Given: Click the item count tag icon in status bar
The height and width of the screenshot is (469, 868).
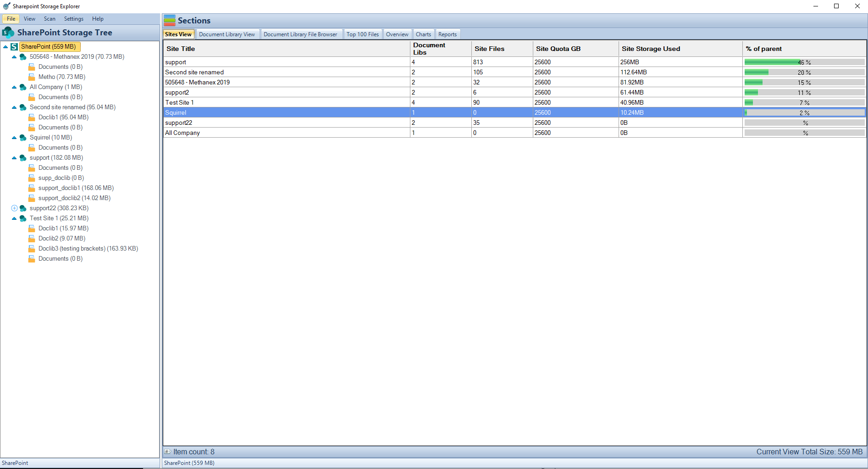Looking at the screenshot, I should (x=168, y=452).
